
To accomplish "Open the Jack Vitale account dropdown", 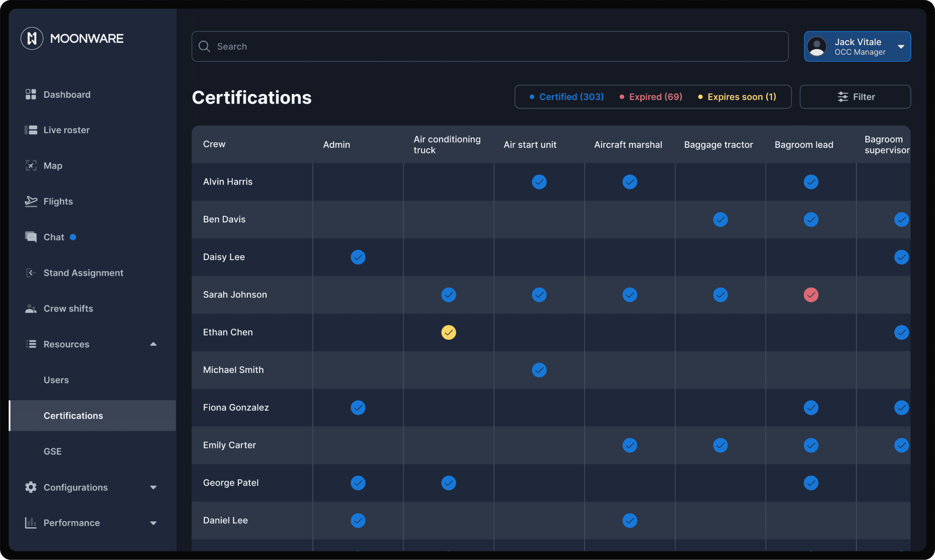I will tap(901, 47).
